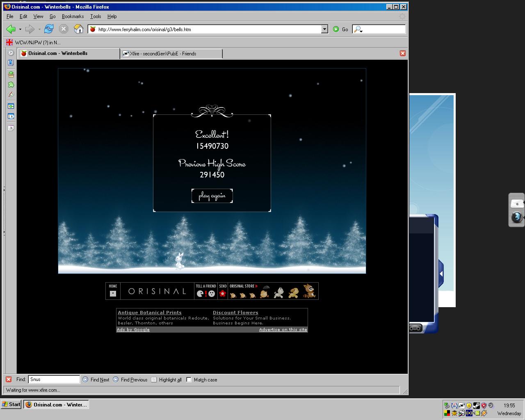Open the Discount Flowers ad link
The width and height of the screenshot is (525, 420).
pos(235,313)
